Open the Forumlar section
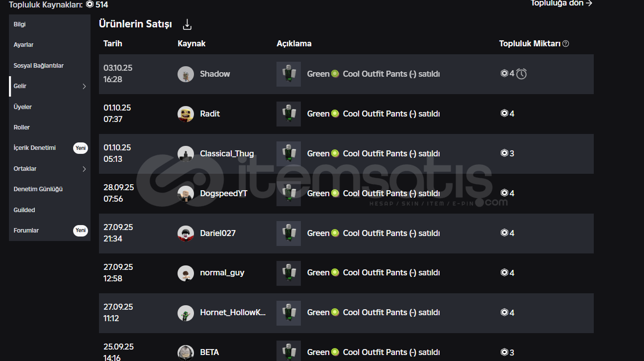This screenshot has width=644, height=361. [26, 231]
